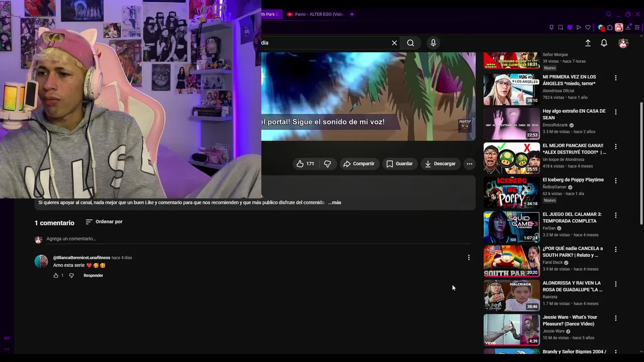Start voice search with microphone icon
644x362 pixels.
click(433, 43)
